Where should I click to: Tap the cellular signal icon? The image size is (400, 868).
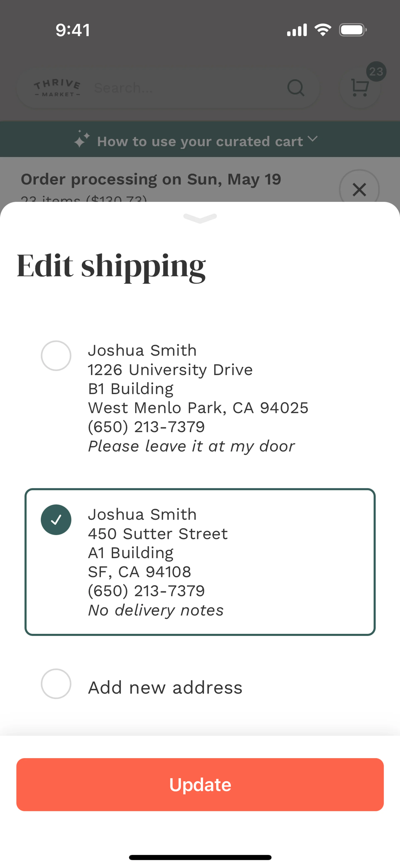pos(297,30)
